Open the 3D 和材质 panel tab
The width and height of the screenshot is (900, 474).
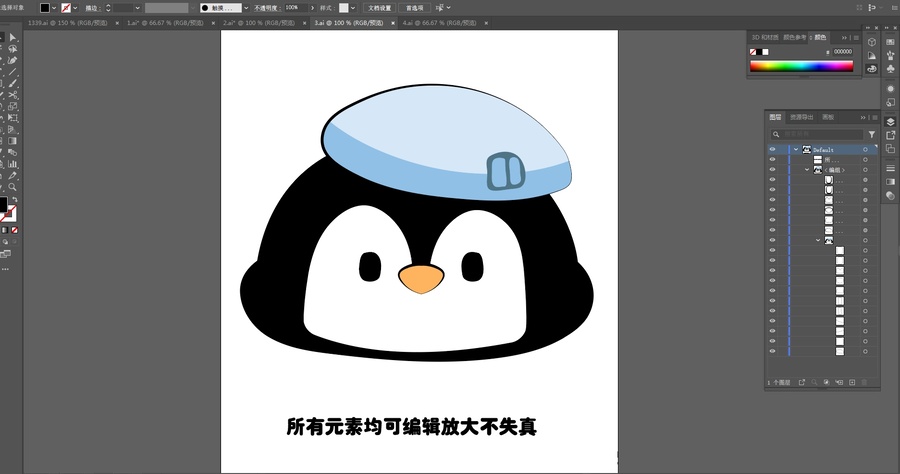click(765, 37)
